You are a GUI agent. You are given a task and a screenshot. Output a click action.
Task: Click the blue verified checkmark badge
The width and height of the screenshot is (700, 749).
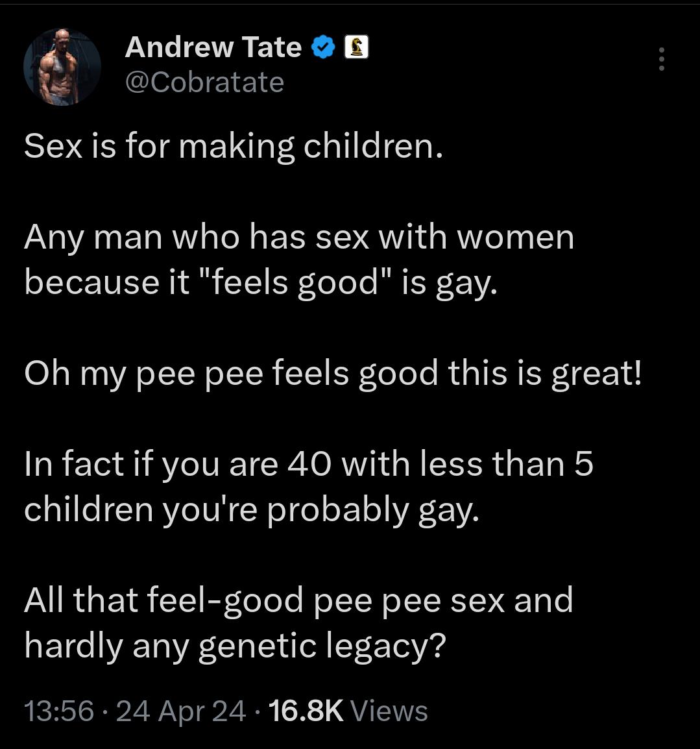(x=322, y=47)
